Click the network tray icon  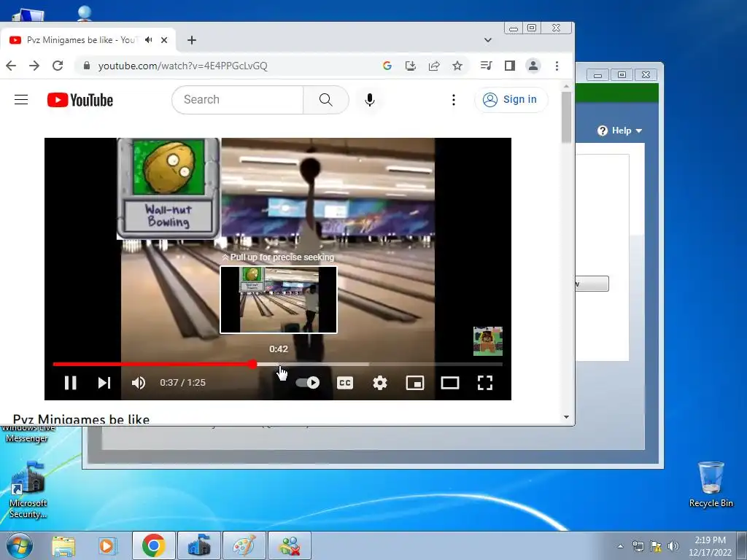(638, 546)
